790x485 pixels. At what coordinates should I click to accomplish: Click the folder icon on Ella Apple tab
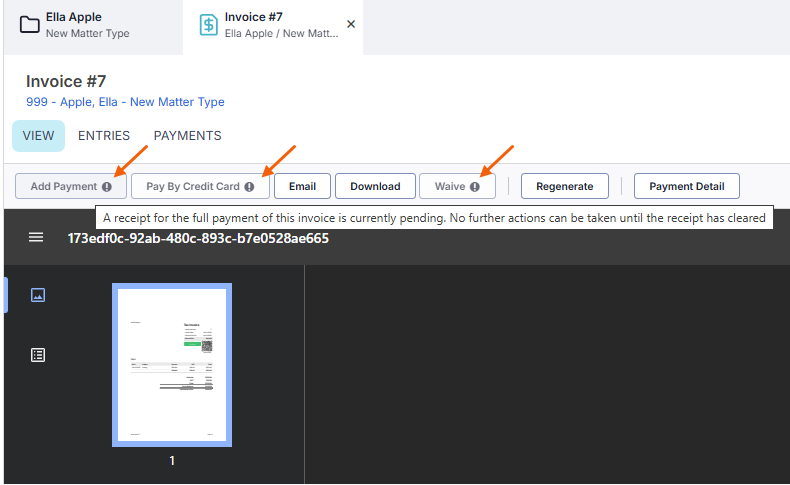30,25
